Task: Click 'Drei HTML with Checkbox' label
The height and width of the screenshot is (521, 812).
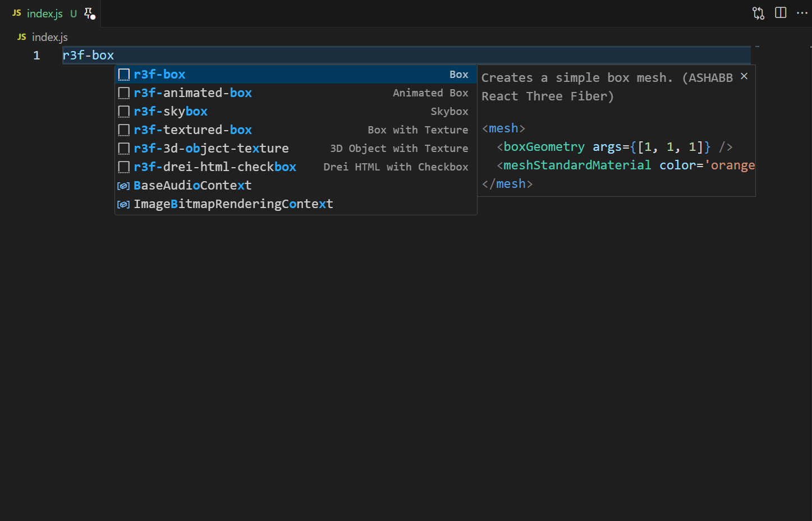Action: click(396, 167)
